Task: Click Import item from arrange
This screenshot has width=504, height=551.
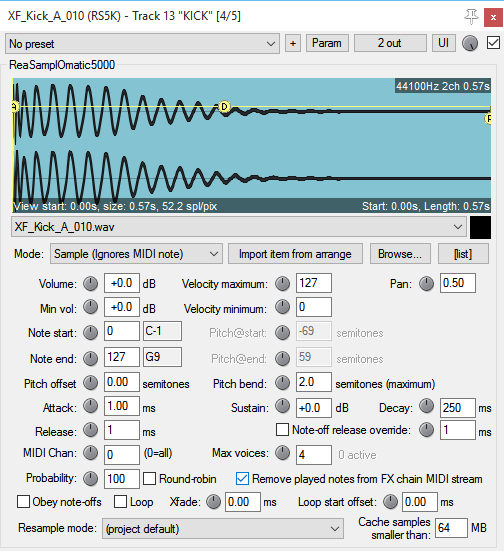Action: click(295, 254)
